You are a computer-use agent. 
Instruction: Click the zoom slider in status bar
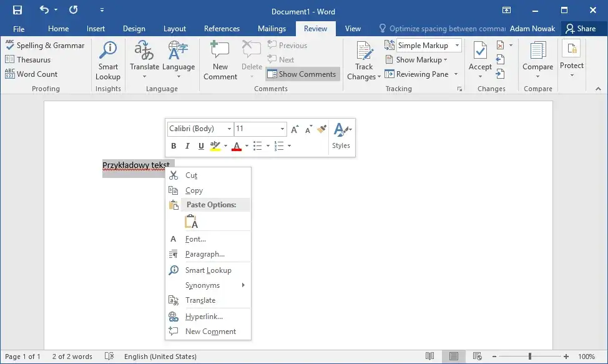coord(530,357)
